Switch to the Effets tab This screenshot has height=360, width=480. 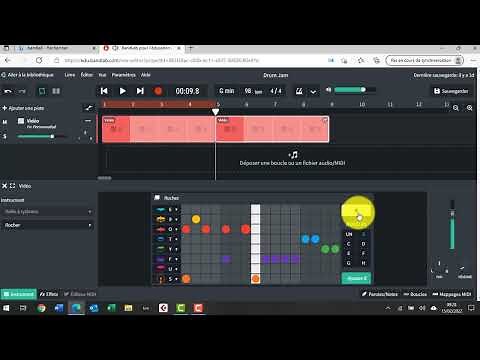tap(49, 294)
